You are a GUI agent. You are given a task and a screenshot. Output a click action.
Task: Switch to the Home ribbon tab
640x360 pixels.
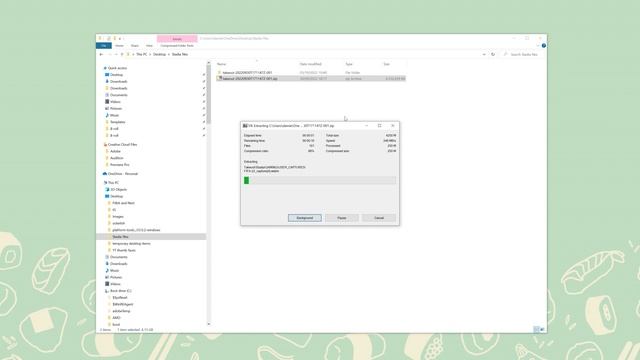119,45
